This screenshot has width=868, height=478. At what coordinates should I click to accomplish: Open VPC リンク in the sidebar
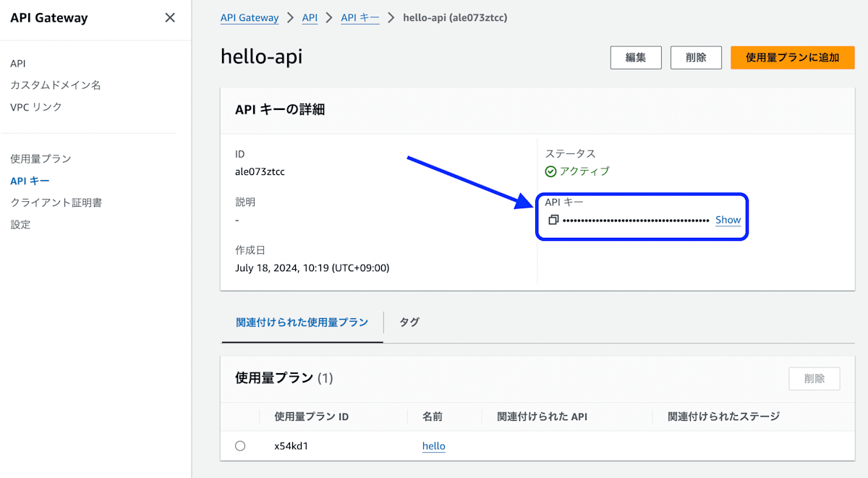(36, 107)
